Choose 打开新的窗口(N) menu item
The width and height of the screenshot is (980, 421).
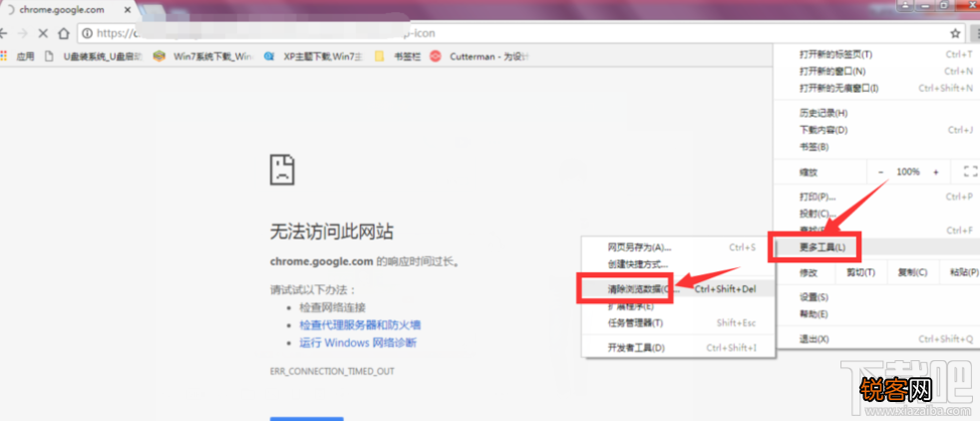(x=875, y=71)
